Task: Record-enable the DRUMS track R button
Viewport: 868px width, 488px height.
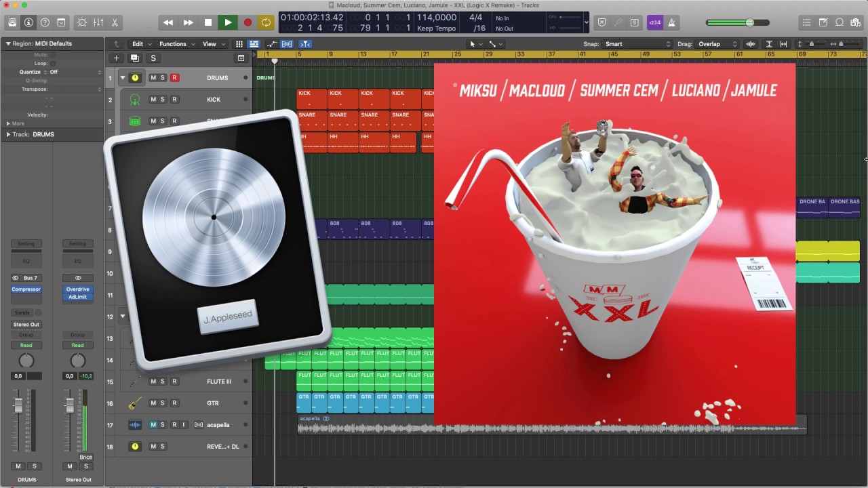Action: (174, 78)
